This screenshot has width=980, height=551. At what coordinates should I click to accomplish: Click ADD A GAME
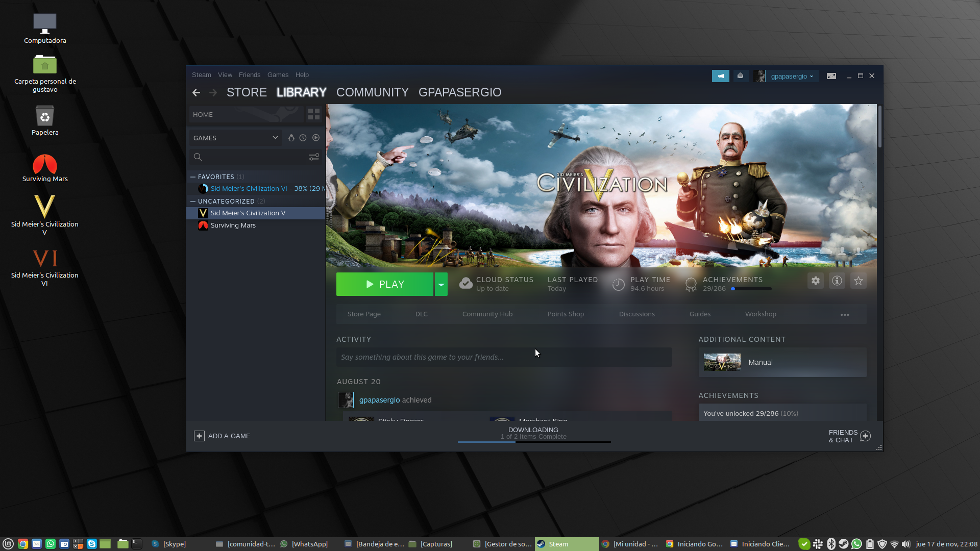pyautogui.click(x=222, y=436)
